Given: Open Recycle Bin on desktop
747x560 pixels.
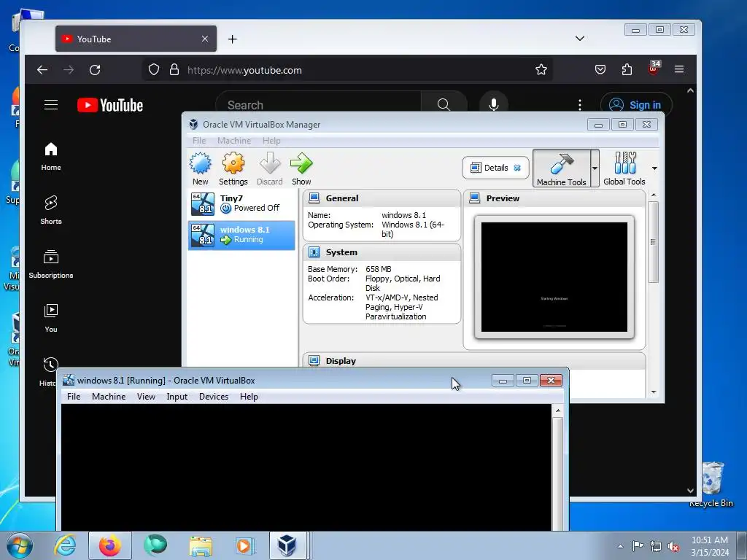Looking at the screenshot, I should (x=712, y=484).
